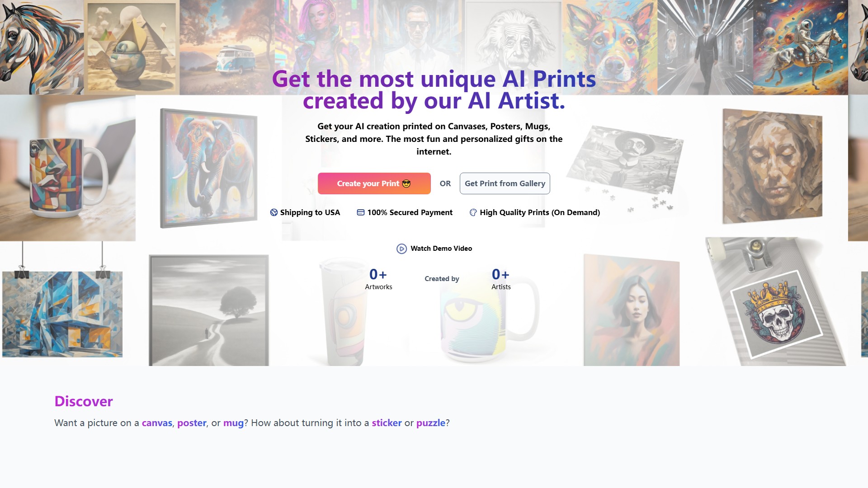This screenshot has height=488, width=868.
Task: Click the play icon beside Watch Demo Video
Action: click(x=401, y=249)
